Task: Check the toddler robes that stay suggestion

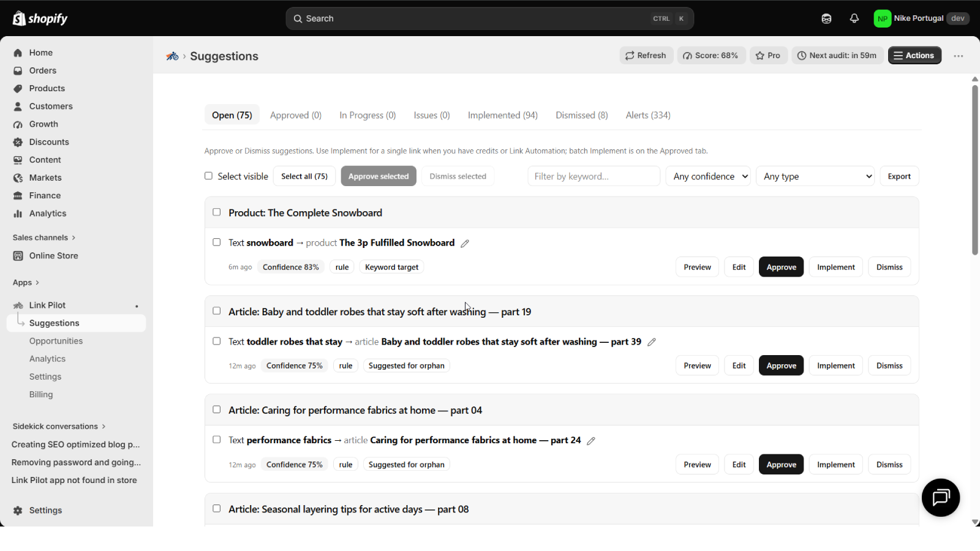Action: tap(216, 341)
